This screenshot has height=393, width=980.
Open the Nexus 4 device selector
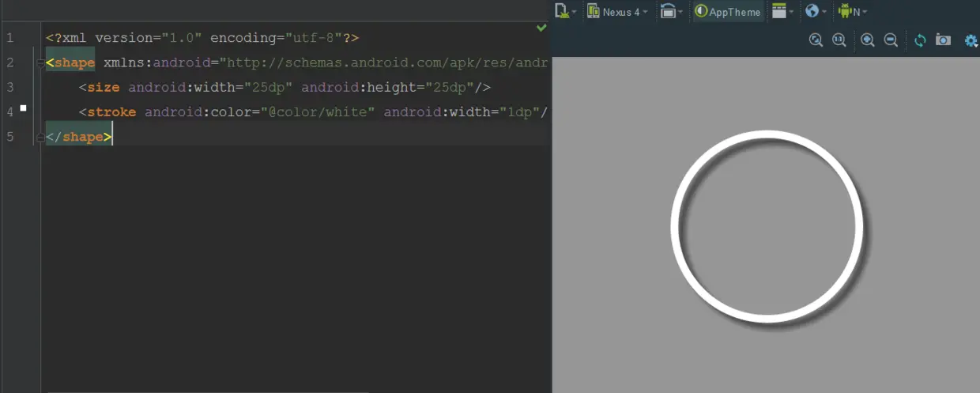[617, 11]
